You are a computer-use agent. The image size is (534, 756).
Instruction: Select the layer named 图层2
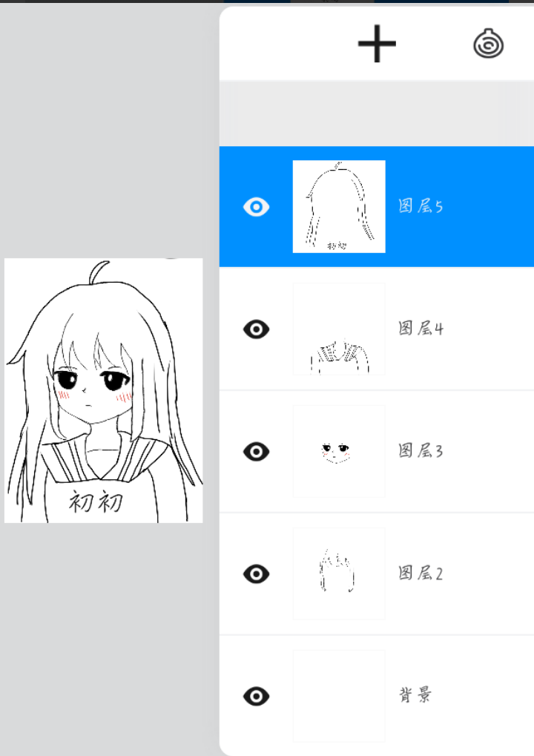pyautogui.click(x=421, y=573)
